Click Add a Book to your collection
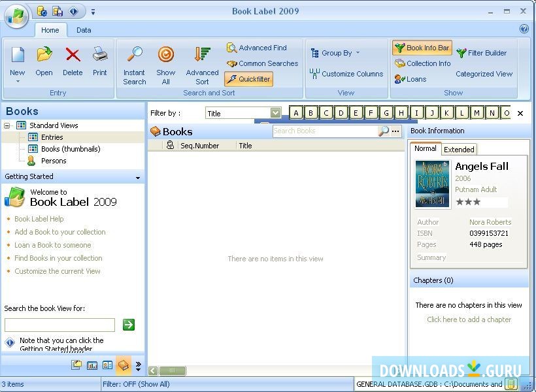Viewport: 536px width, 392px height. [60, 232]
